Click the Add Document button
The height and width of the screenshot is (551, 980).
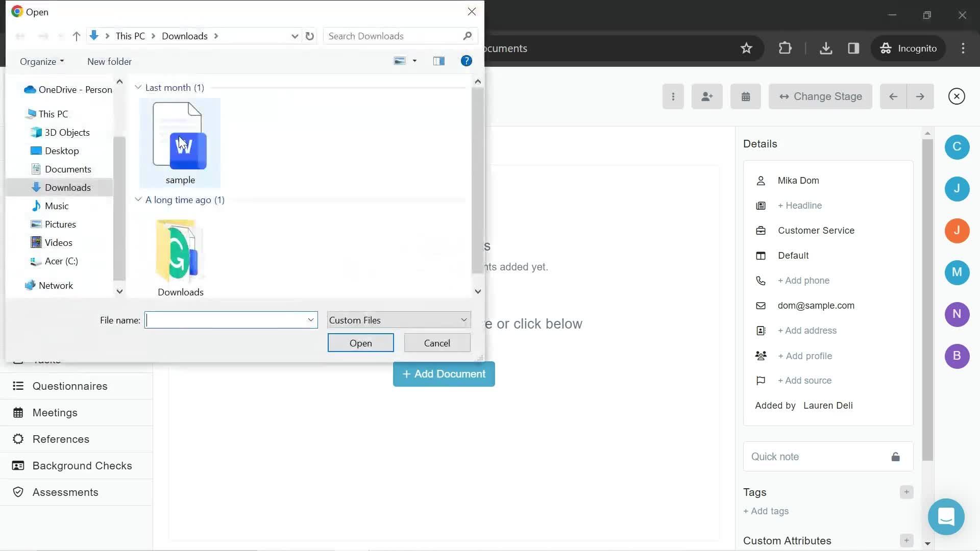coord(444,373)
